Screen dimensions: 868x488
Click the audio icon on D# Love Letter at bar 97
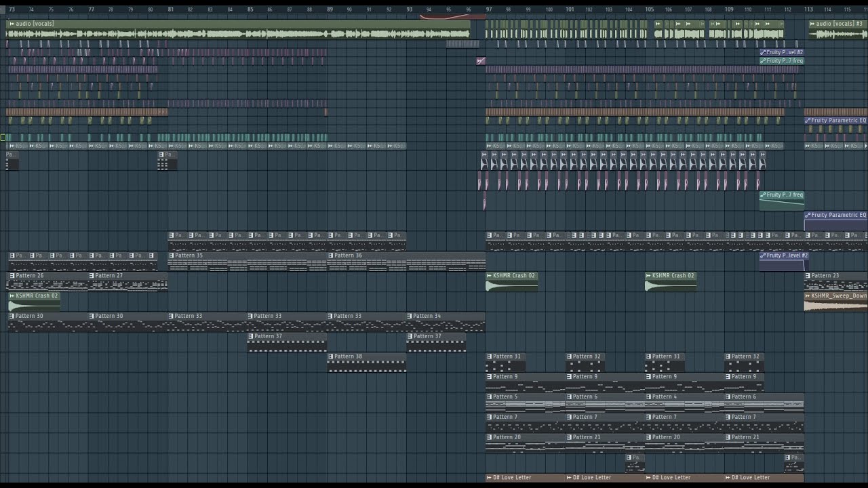(490, 477)
